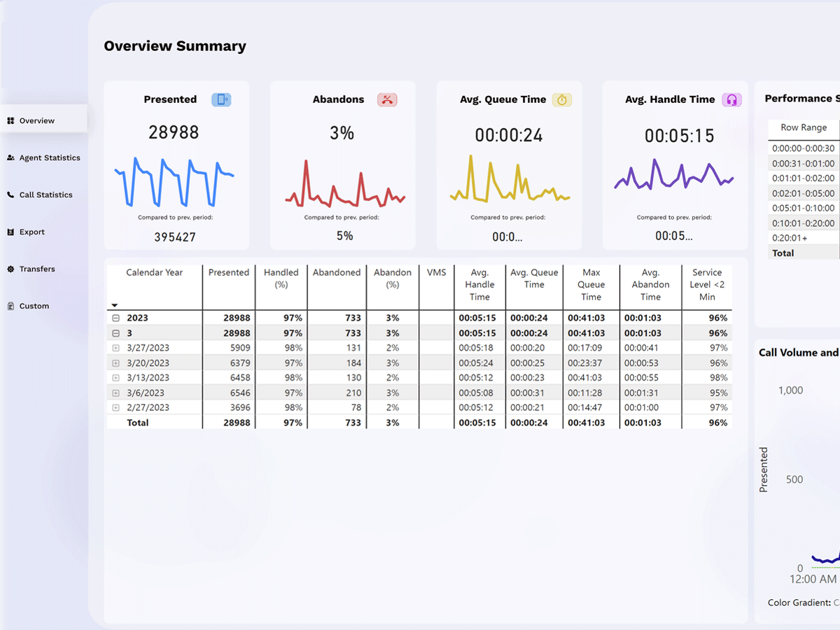Click the purple Avg. Handle Time headset icon
840x630 pixels.
731,99
